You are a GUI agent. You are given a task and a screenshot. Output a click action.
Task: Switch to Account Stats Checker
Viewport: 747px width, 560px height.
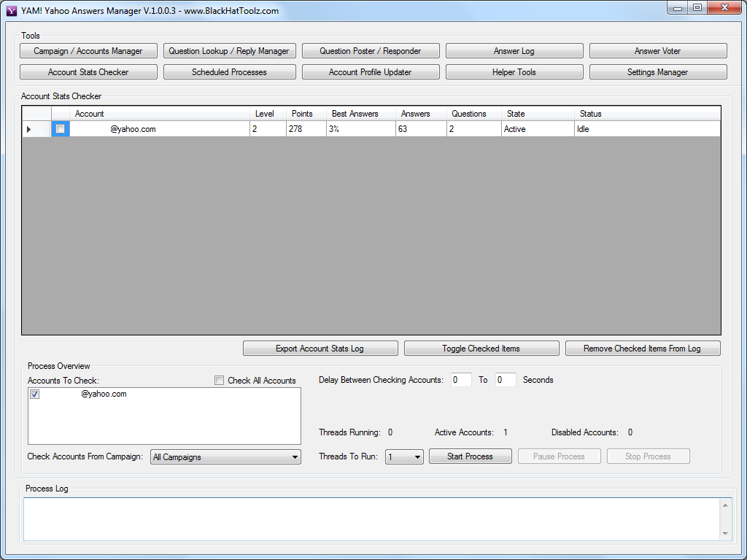click(88, 72)
